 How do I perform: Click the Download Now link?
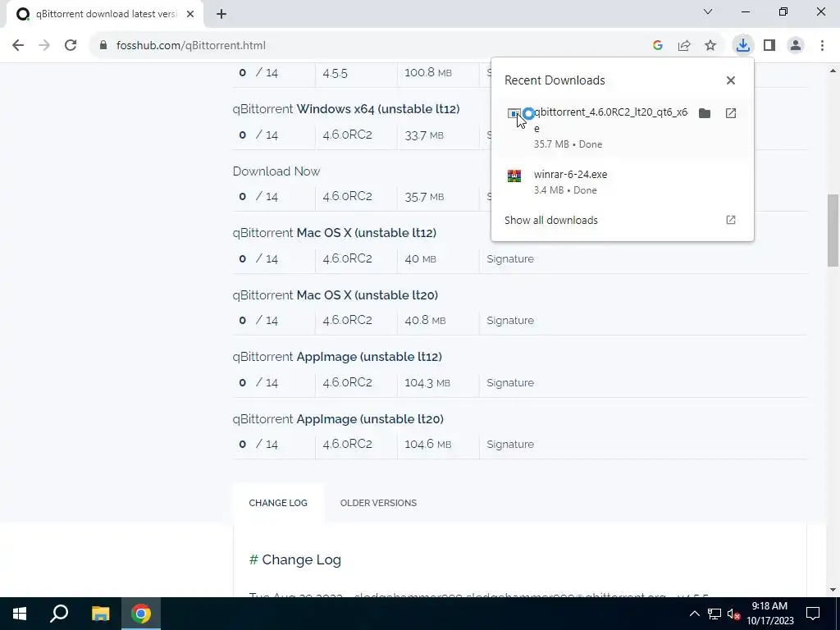click(276, 171)
